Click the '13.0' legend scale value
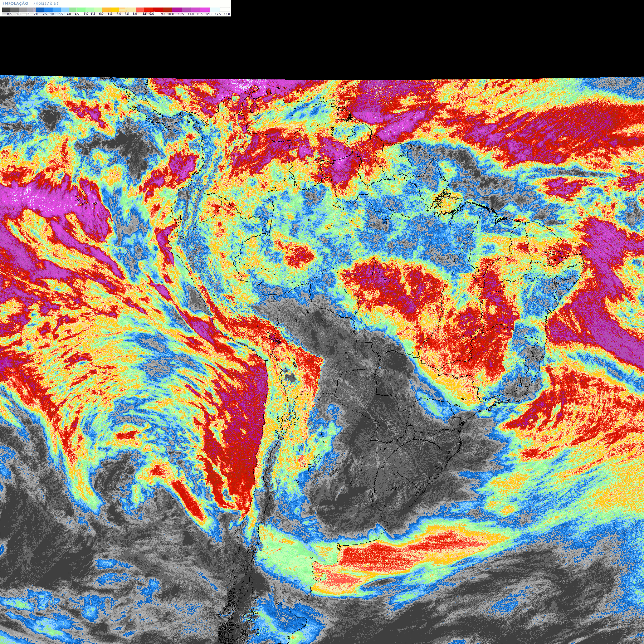The height and width of the screenshot is (644, 644). pyautogui.click(x=227, y=14)
